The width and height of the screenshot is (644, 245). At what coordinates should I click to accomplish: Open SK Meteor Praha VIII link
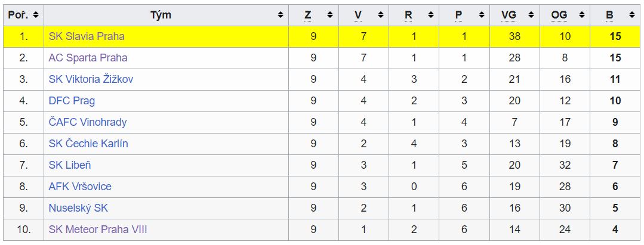(98, 230)
